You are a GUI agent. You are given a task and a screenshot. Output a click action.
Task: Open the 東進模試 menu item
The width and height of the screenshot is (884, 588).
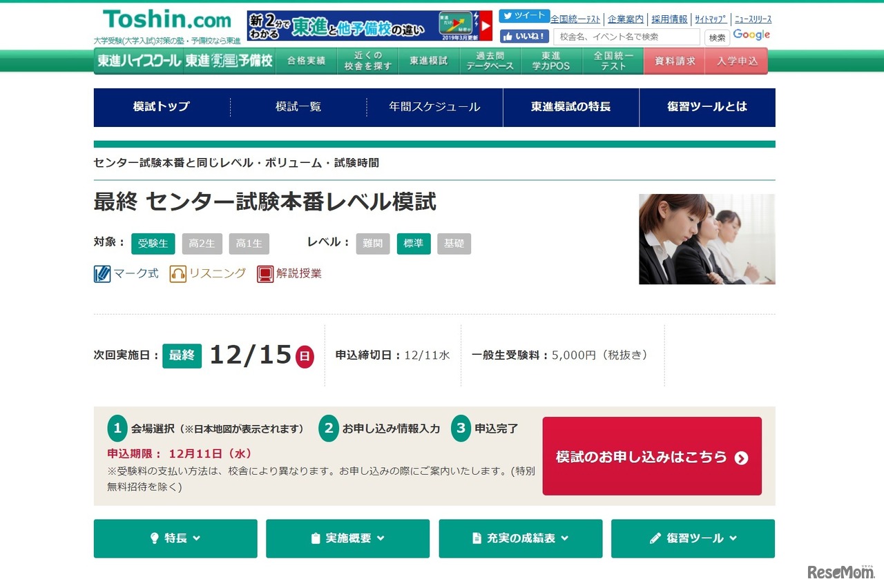[428, 61]
